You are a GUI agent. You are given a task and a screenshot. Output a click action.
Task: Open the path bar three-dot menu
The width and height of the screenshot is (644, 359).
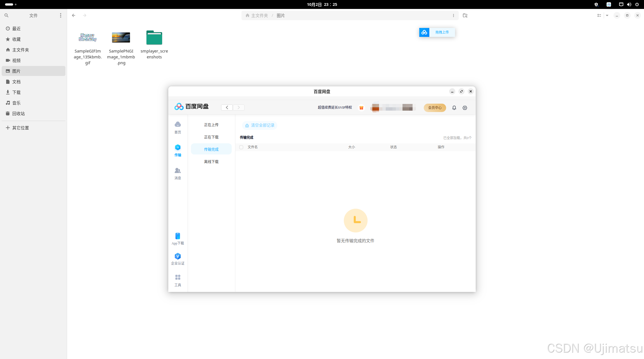453,16
